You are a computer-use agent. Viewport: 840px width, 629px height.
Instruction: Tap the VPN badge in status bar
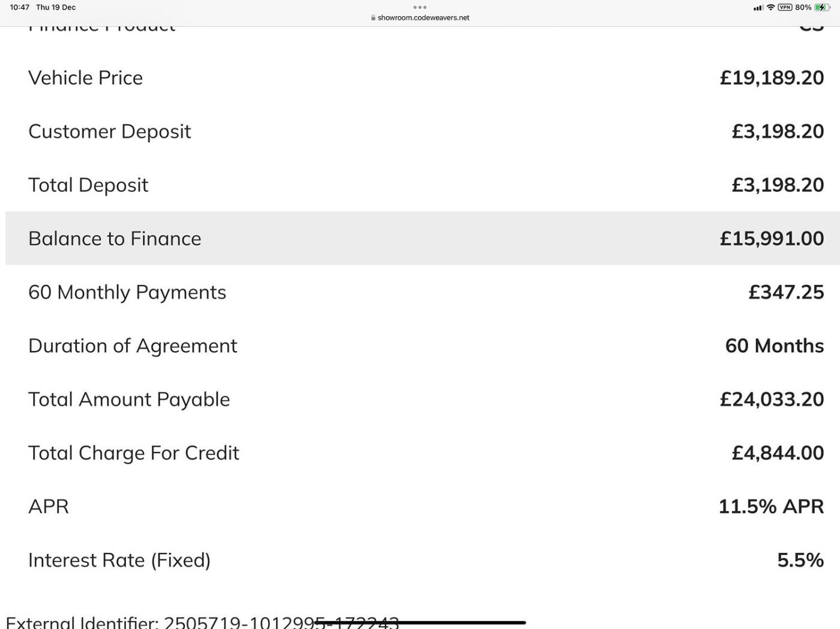(x=784, y=8)
